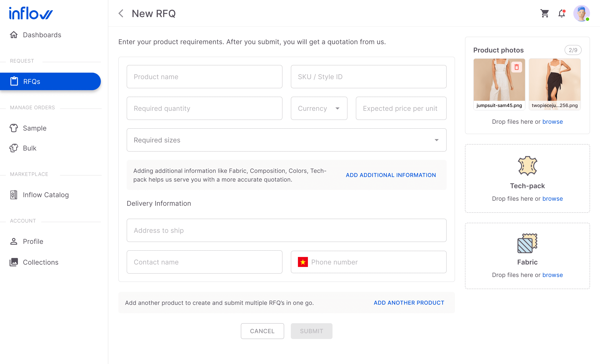Image resolution: width=600 pixels, height=364 pixels.
Task: Click ADD ADDITIONAL INFORMATION
Action: coord(391,175)
